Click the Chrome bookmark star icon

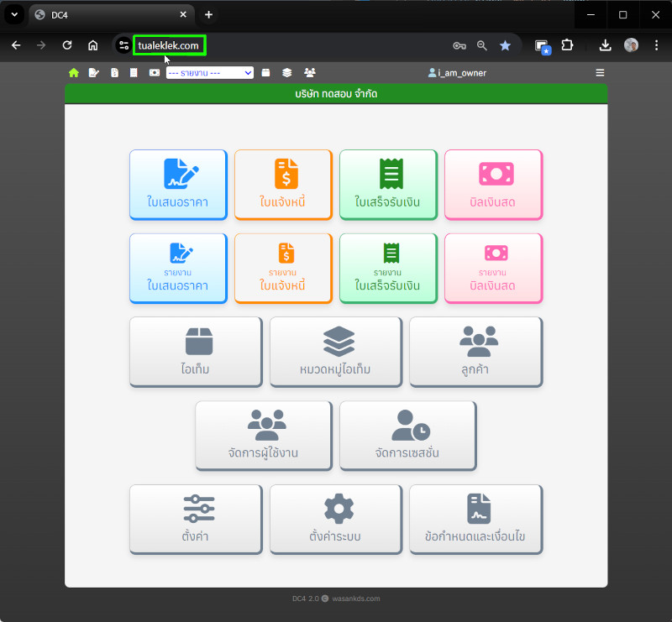pos(505,45)
